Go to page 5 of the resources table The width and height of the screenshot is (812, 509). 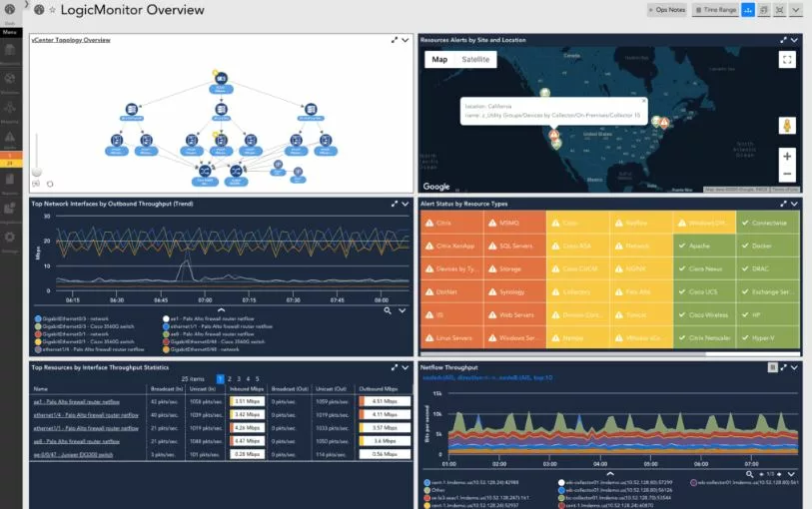257,378
